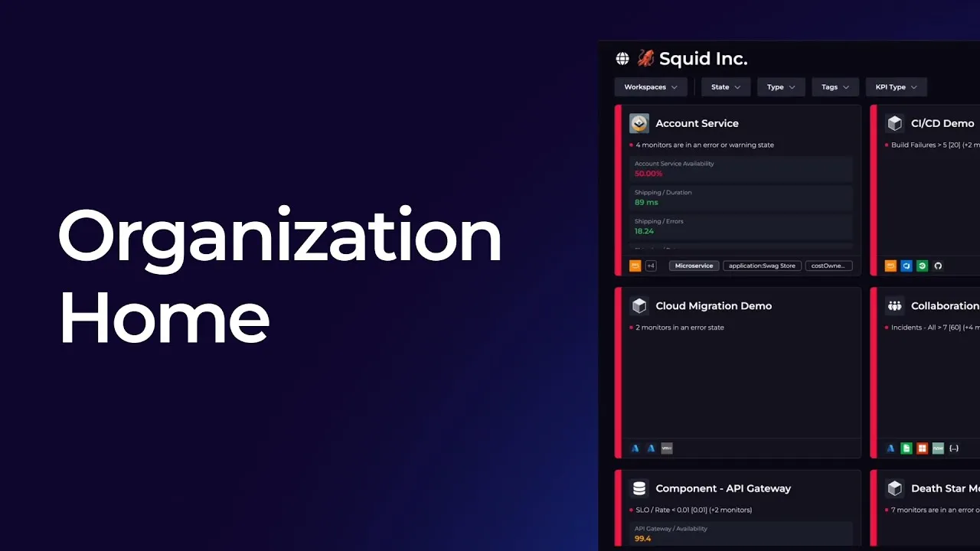
Task: Click 'API Gateway / Availability' 99.4 KPI
Action: point(741,533)
